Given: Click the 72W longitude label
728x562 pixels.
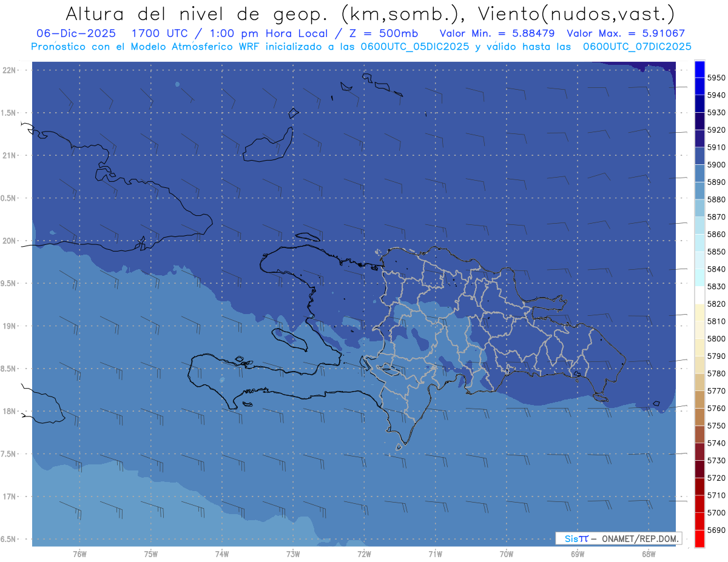Looking at the screenshot, I should pos(364,554).
